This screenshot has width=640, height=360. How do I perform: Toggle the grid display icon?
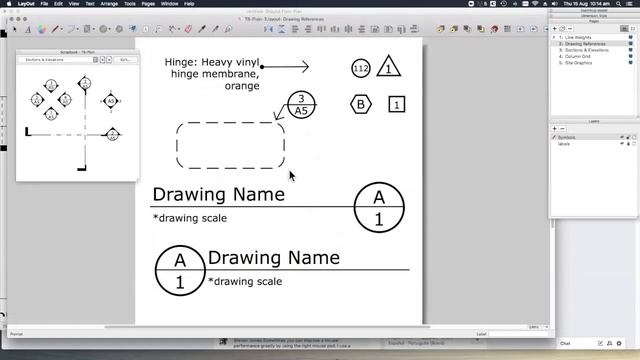[x=507, y=29]
